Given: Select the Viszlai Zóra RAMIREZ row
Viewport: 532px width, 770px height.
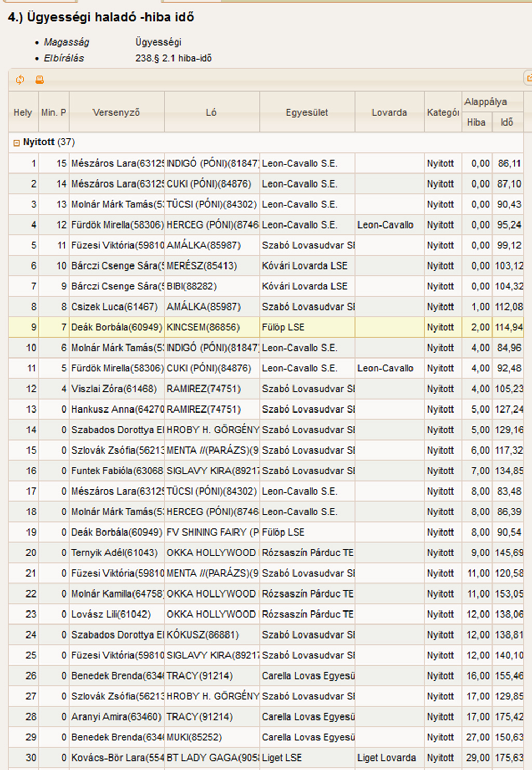Looking at the screenshot, I should tap(208, 389).
